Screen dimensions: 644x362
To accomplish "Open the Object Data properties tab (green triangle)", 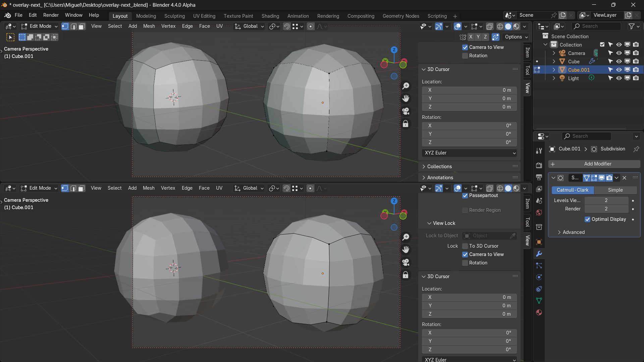I will tap(539, 301).
